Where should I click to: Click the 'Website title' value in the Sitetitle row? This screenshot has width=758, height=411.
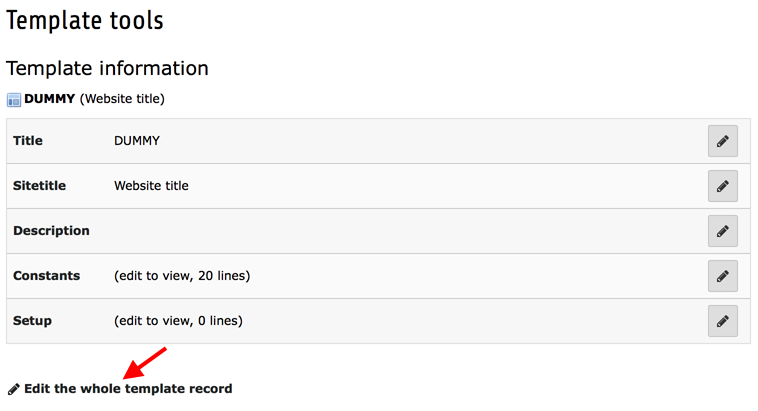pyautogui.click(x=151, y=186)
